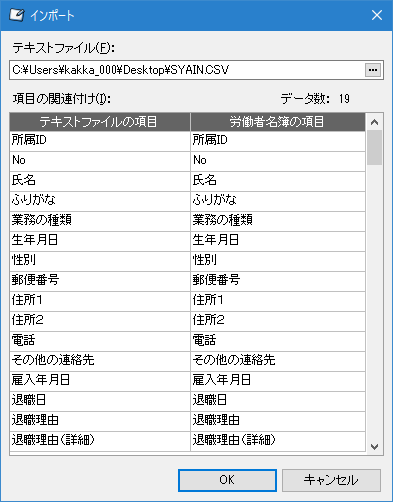The height and width of the screenshot is (502, 393).
Task: Click the browse (...) button for text file
Action: coord(373,70)
